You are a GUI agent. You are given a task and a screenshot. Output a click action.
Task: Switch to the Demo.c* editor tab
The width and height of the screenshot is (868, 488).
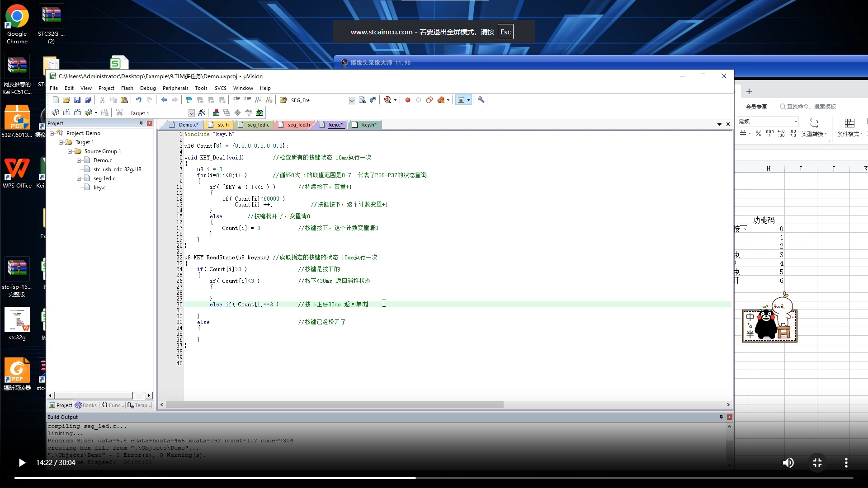tap(184, 125)
